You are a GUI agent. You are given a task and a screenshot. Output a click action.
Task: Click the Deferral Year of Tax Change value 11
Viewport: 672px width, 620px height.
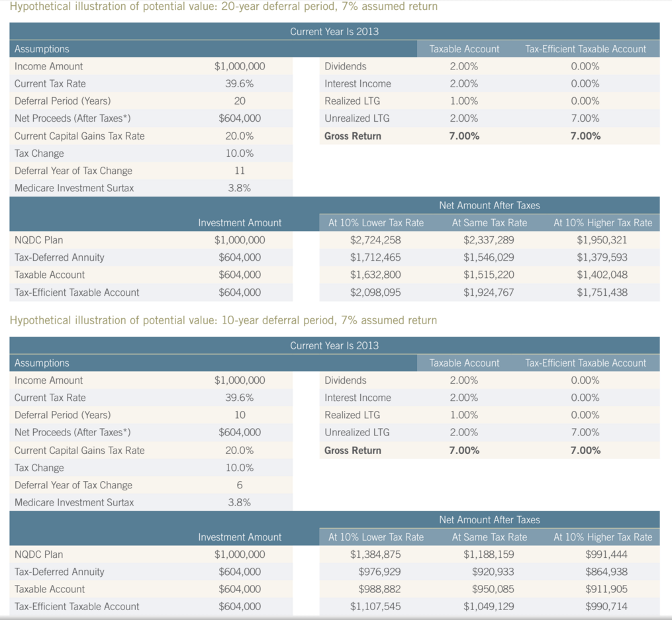click(x=240, y=171)
